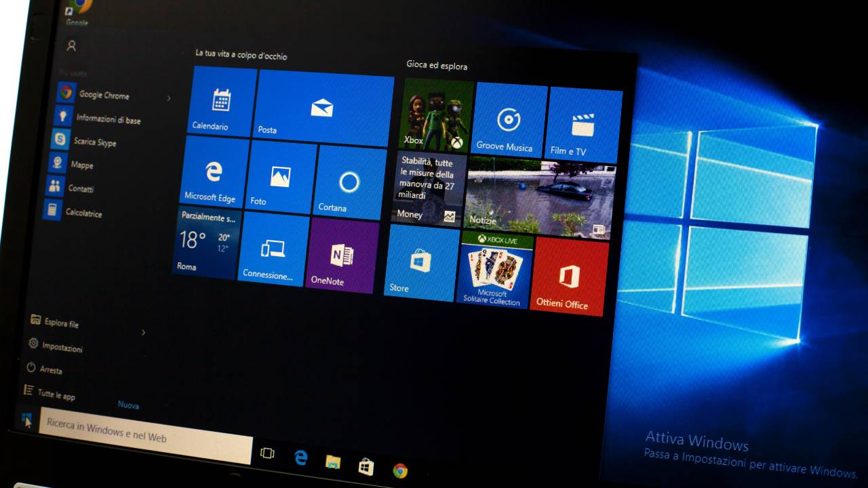This screenshot has width=868, height=488.
Task: Open the Store tile
Action: tap(421, 263)
